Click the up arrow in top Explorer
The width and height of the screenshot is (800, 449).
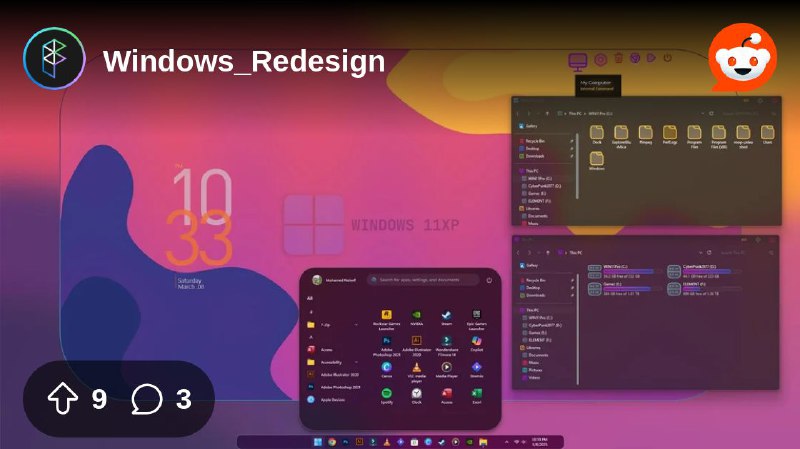pyautogui.click(x=547, y=113)
